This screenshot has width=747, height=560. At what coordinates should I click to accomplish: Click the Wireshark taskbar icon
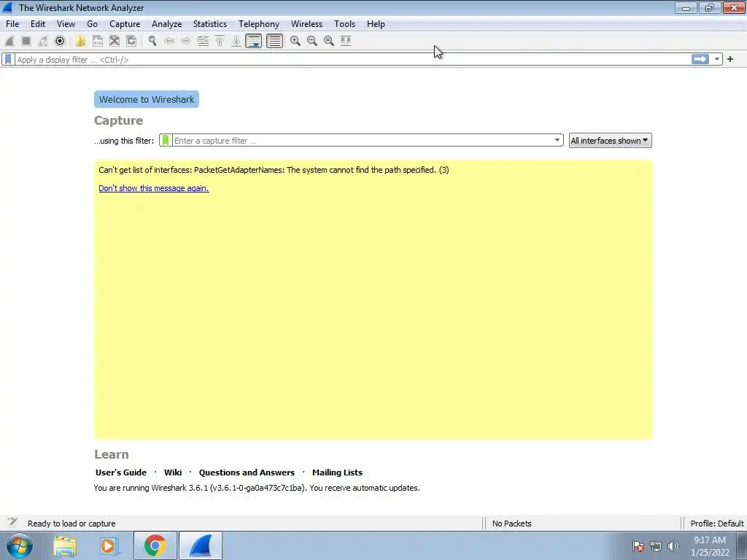pos(201,545)
